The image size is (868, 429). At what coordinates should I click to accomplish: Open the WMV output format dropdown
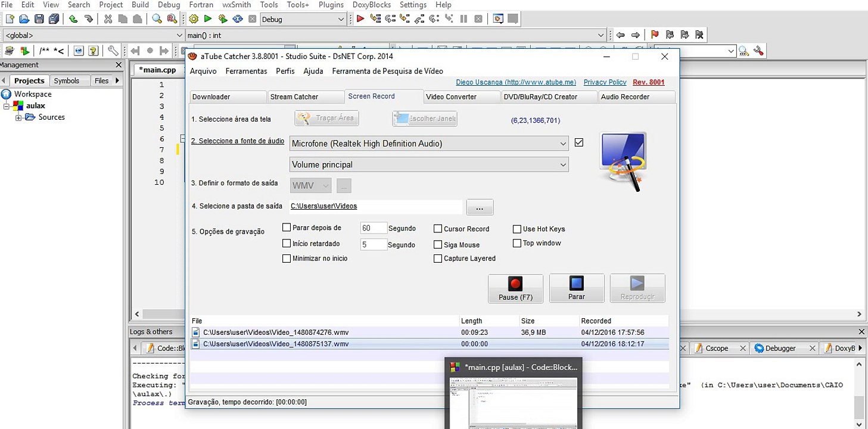[x=311, y=186]
